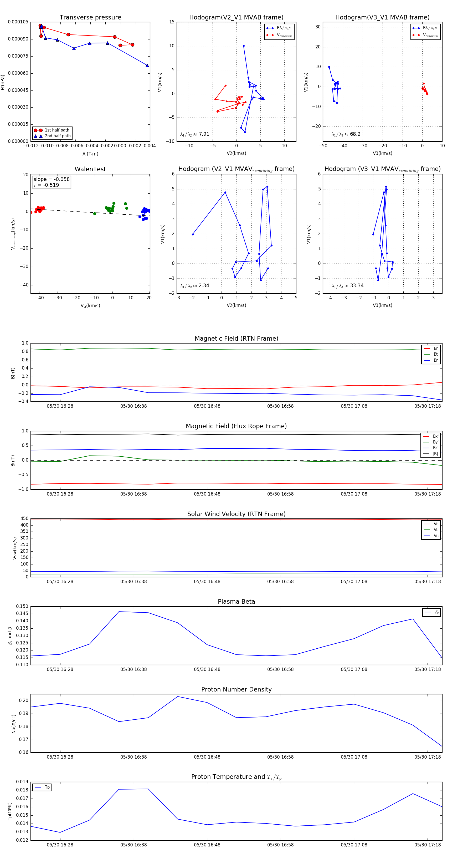
Task: Click the "Transverse pressure" plot title
Action: coord(90,18)
